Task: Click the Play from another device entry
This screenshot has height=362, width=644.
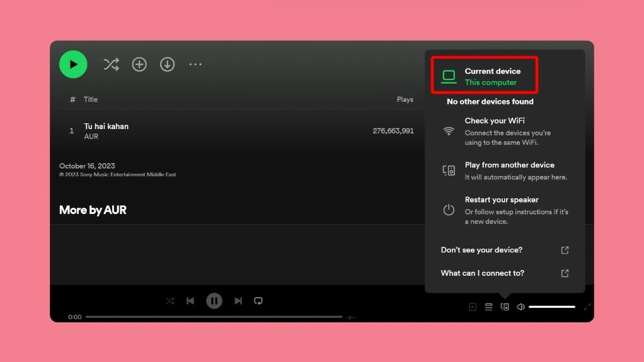Action: coord(504,171)
